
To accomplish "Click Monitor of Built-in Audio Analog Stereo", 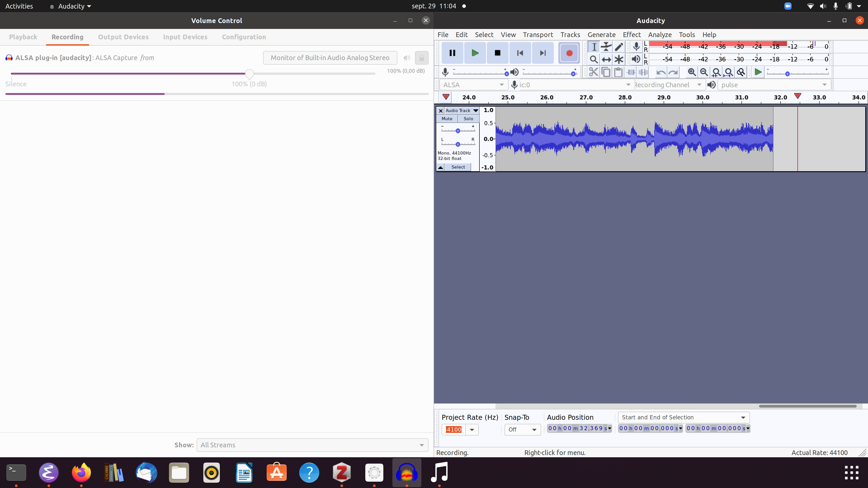I will [x=330, y=58].
